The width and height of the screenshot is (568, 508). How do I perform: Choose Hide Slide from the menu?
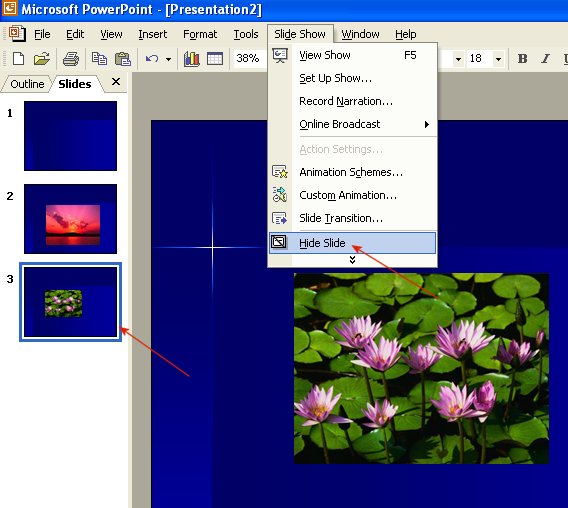pos(352,243)
